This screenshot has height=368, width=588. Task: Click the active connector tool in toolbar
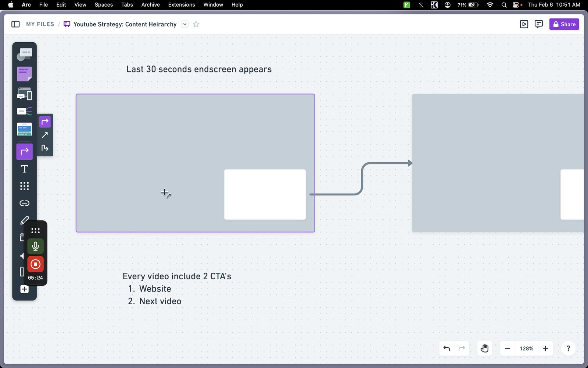(24, 152)
